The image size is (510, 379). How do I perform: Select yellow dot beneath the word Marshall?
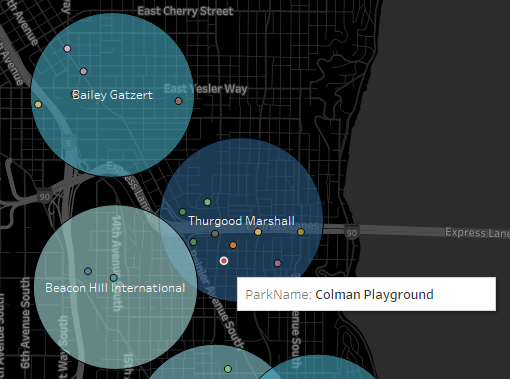pyautogui.click(x=258, y=232)
